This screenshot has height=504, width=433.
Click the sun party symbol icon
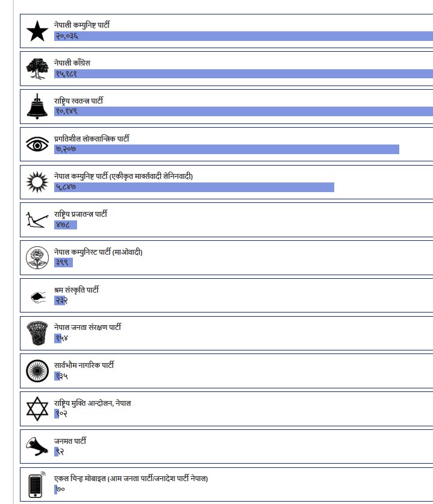point(37,182)
